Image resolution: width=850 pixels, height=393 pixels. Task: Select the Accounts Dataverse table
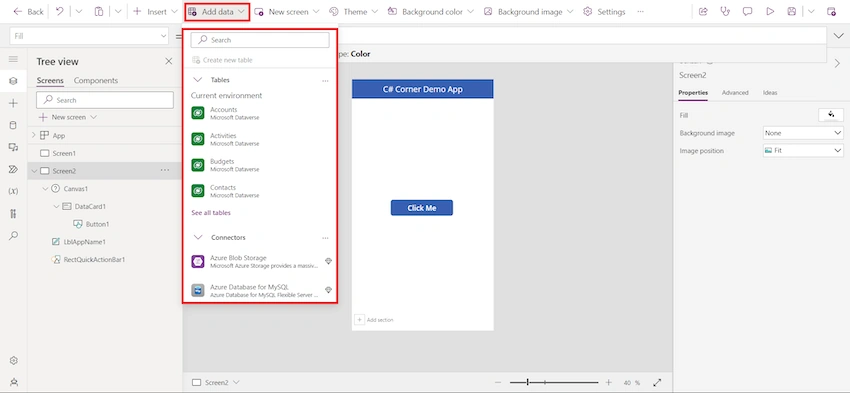[x=260, y=113]
